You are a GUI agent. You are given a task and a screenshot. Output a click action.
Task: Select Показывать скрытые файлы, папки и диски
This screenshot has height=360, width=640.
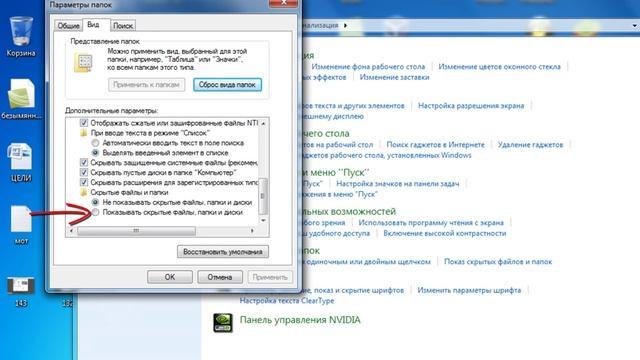click(x=95, y=212)
